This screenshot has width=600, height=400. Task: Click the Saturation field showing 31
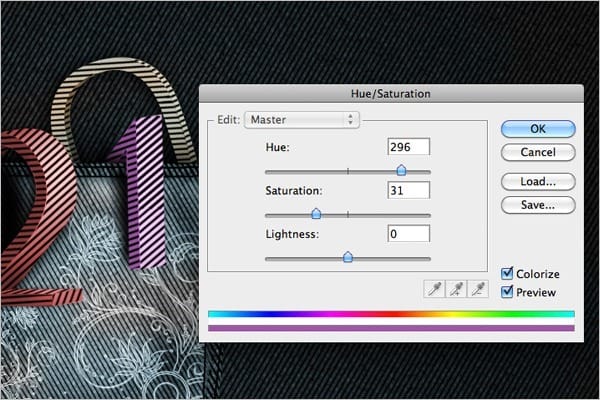(408, 190)
